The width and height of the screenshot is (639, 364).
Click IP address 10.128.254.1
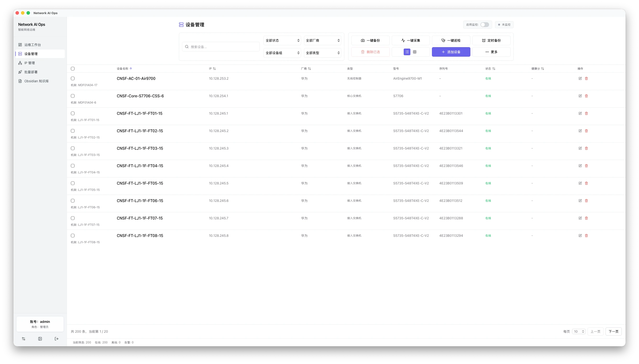218,96
